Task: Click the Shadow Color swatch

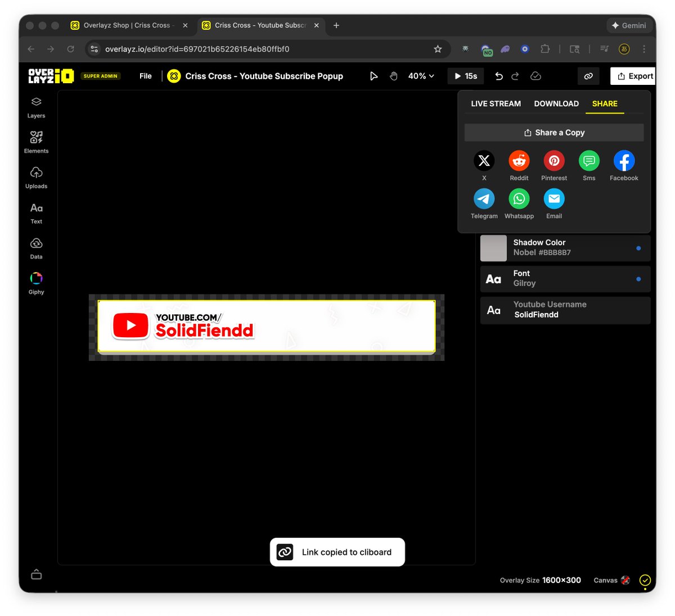Action: coord(493,248)
